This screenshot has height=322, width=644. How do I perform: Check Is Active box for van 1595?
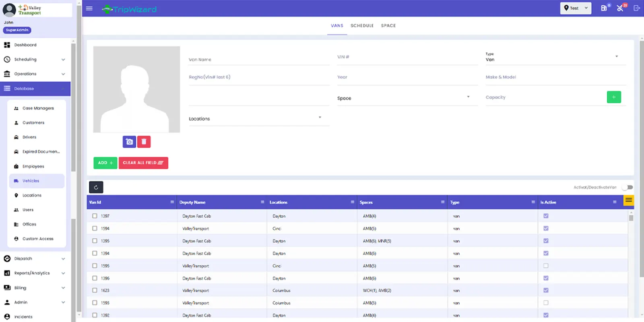(546, 266)
